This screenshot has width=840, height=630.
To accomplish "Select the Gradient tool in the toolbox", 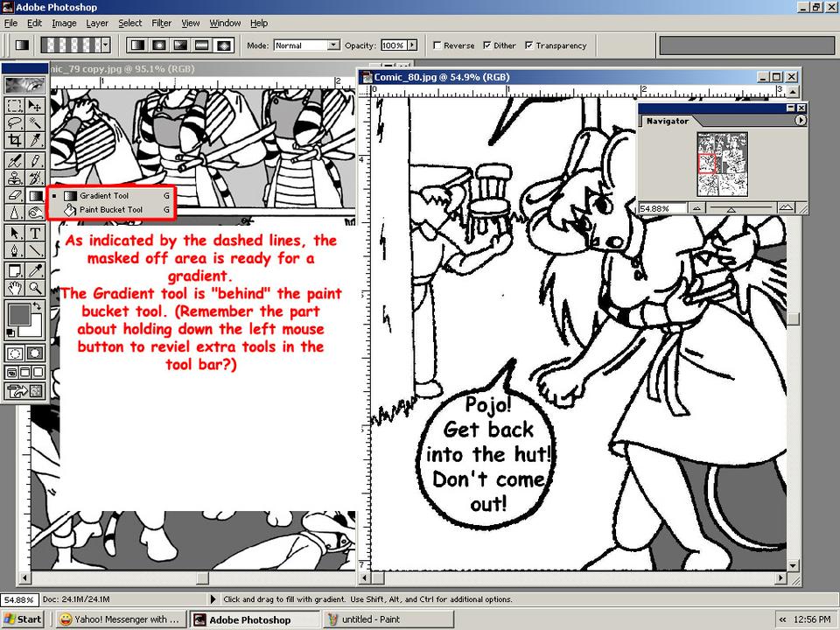I will coord(35,195).
